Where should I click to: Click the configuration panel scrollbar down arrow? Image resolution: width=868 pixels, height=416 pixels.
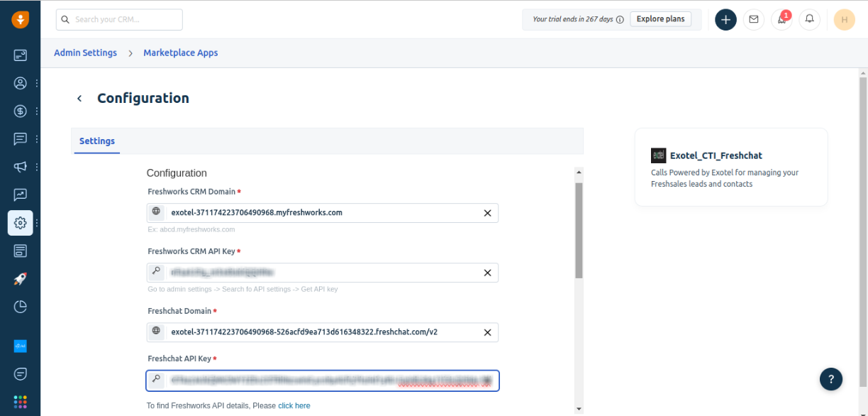pos(579,408)
